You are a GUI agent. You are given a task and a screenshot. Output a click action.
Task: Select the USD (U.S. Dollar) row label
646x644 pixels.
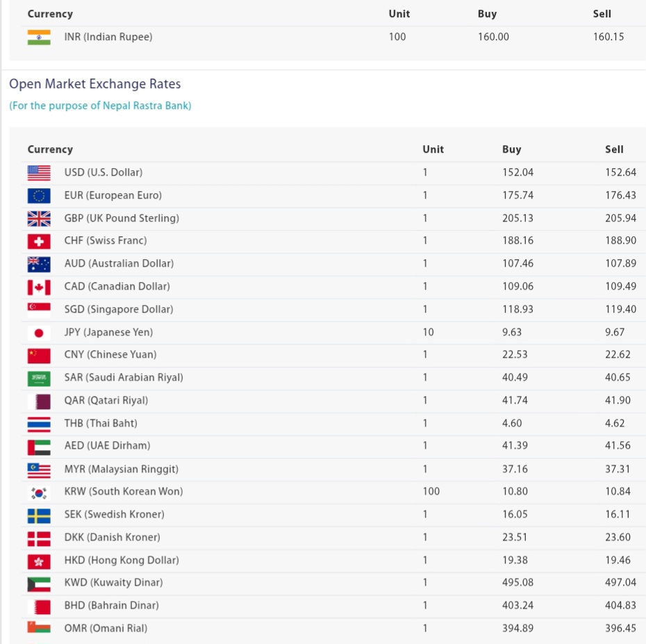click(x=103, y=172)
